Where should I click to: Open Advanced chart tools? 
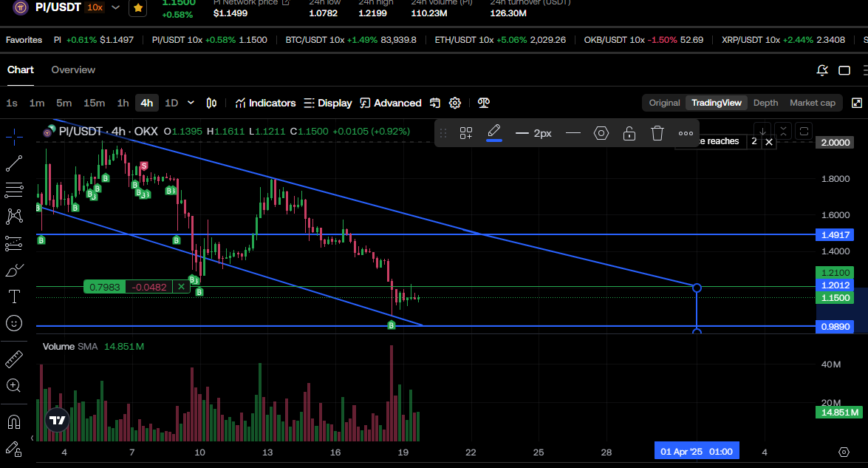(x=391, y=103)
